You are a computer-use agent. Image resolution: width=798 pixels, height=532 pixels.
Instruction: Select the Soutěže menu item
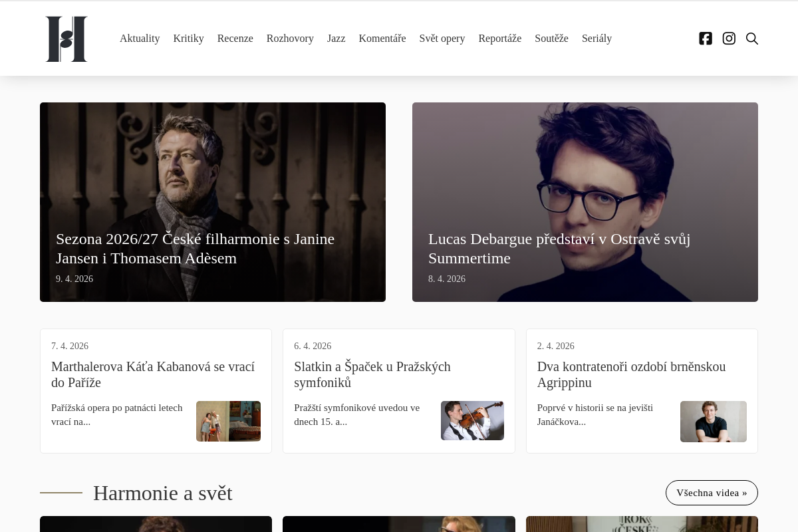pos(551,39)
